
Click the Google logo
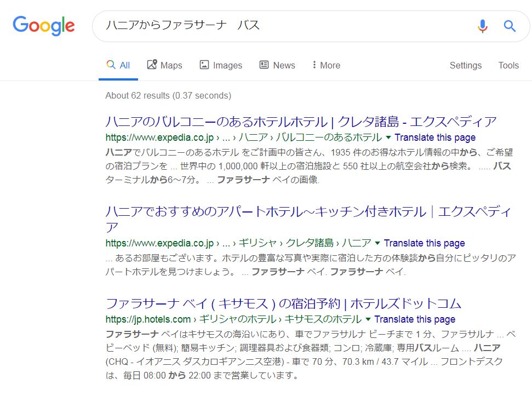tap(44, 26)
